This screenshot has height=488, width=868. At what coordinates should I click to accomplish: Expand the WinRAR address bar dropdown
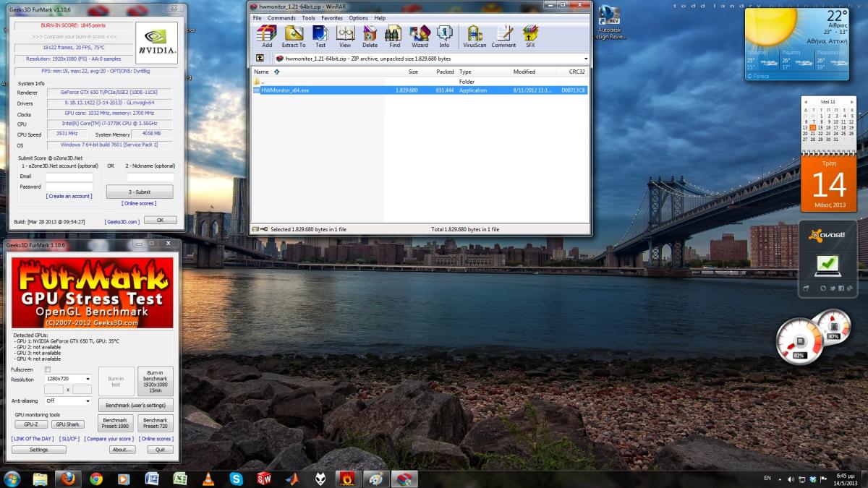point(585,59)
